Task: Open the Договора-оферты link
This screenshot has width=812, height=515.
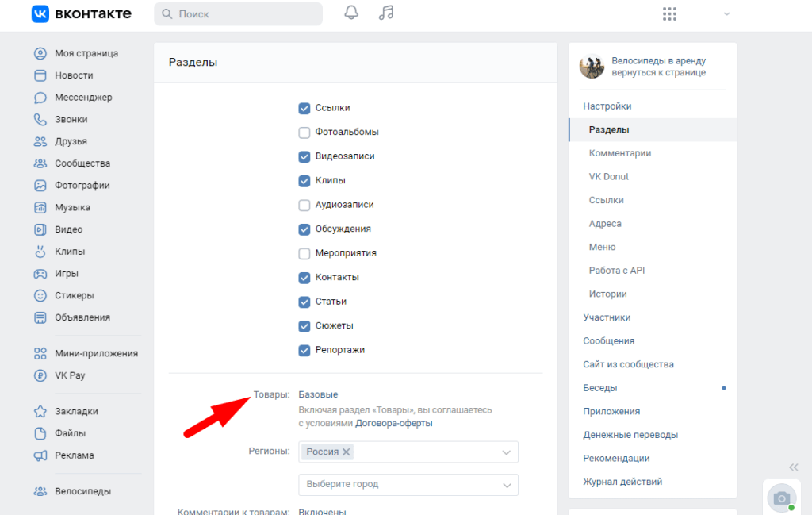Action: click(394, 424)
